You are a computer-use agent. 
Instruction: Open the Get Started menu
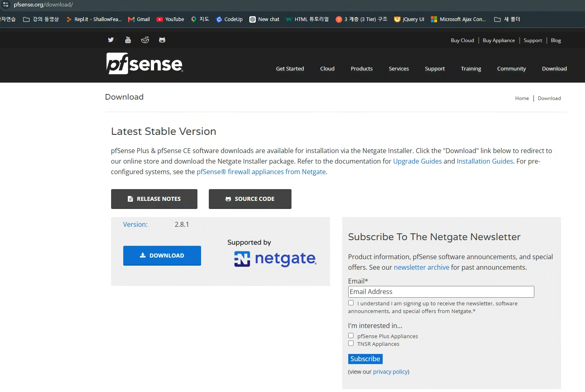[290, 68]
